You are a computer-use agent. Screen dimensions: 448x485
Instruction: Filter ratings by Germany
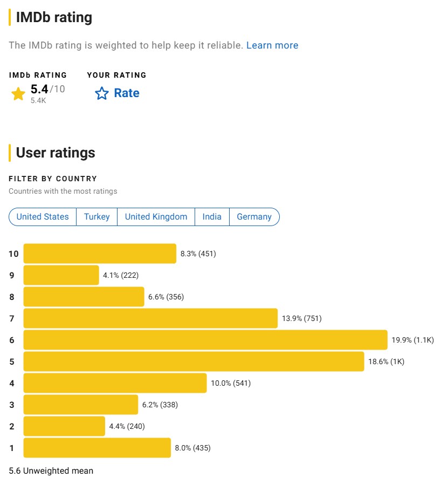254,217
